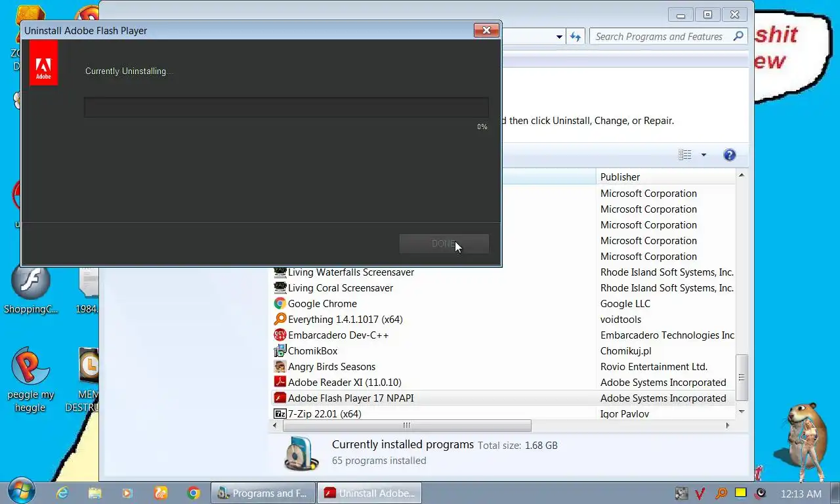Click the ChomikBox program icon
This screenshot has height=504, width=840.
tap(280, 350)
